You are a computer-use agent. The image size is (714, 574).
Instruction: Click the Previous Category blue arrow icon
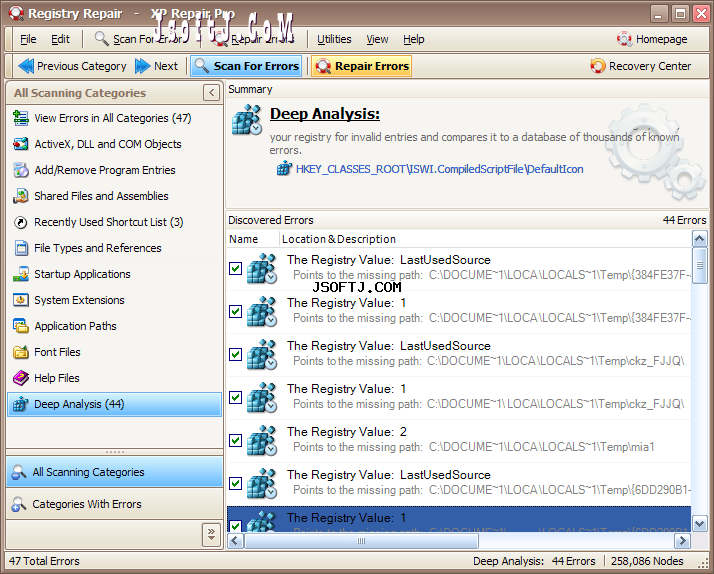(x=26, y=66)
